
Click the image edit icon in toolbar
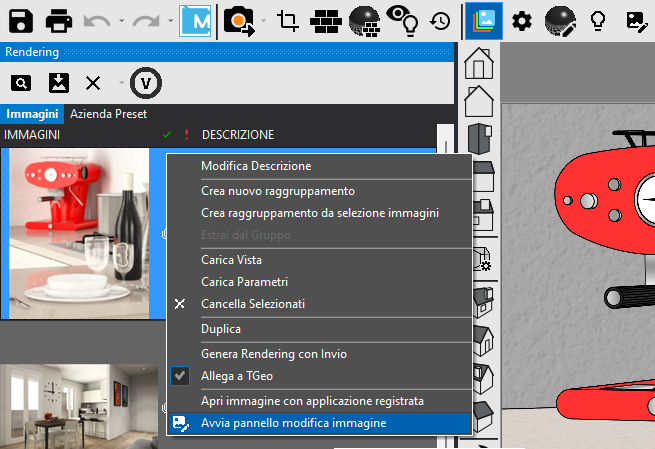coord(637,22)
